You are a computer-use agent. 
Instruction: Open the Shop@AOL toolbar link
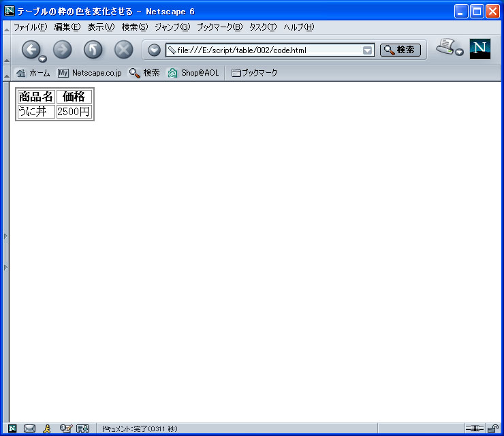pyautogui.click(x=193, y=73)
